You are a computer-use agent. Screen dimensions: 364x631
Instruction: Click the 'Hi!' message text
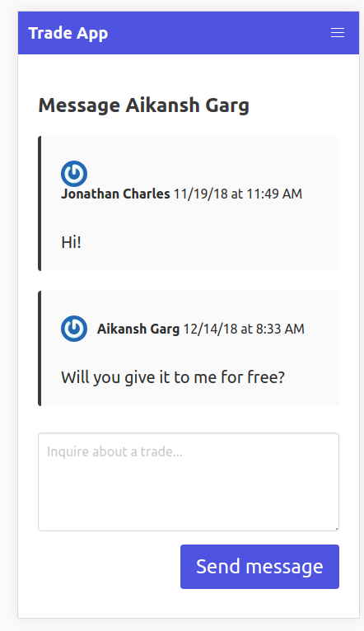click(x=71, y=242)
